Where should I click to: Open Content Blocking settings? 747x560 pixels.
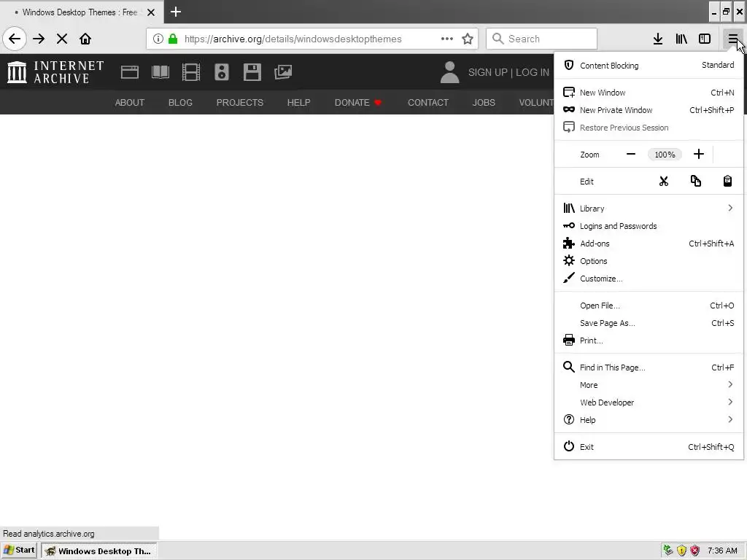coord(649,65)
